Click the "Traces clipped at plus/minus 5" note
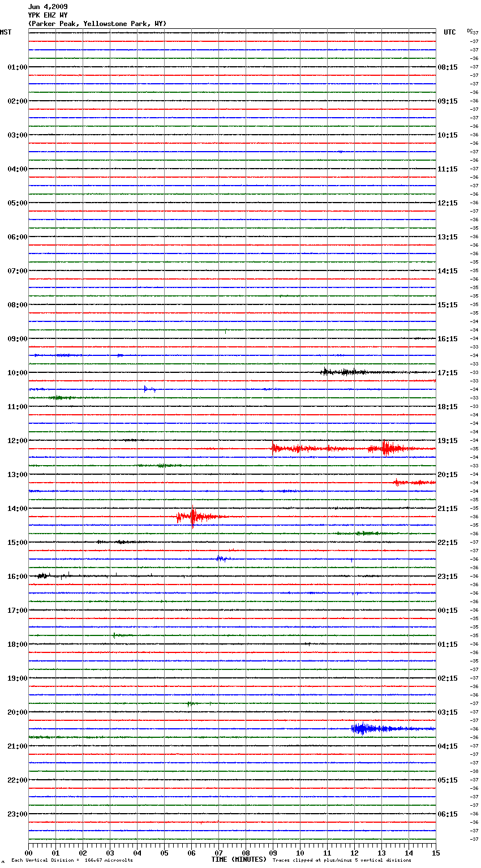The image size is (481, 868). tap(342, 861)
